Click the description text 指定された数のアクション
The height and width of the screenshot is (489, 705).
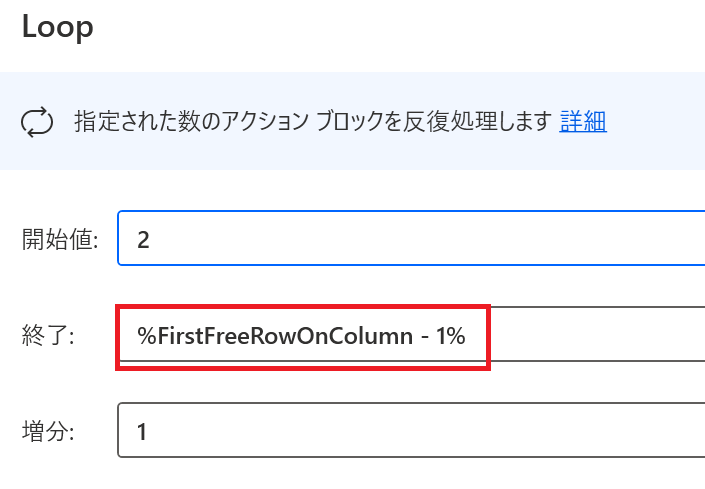[x=192, y=121]
